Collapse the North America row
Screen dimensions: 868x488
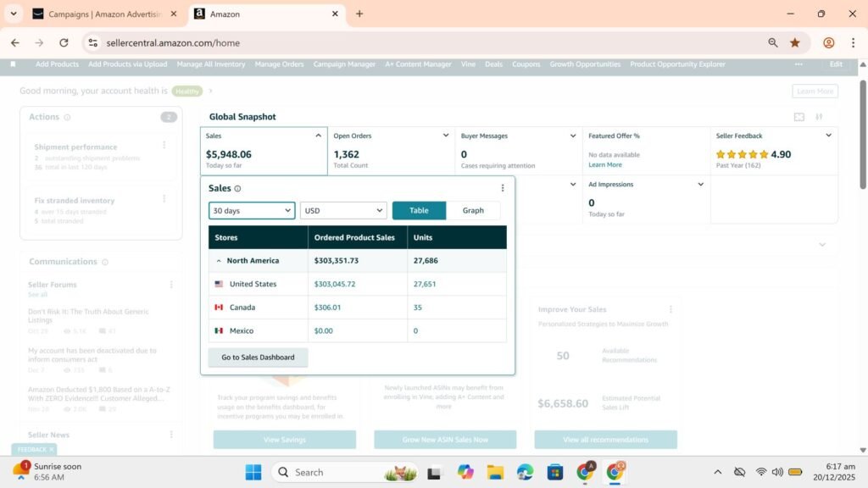pos(219,261)
